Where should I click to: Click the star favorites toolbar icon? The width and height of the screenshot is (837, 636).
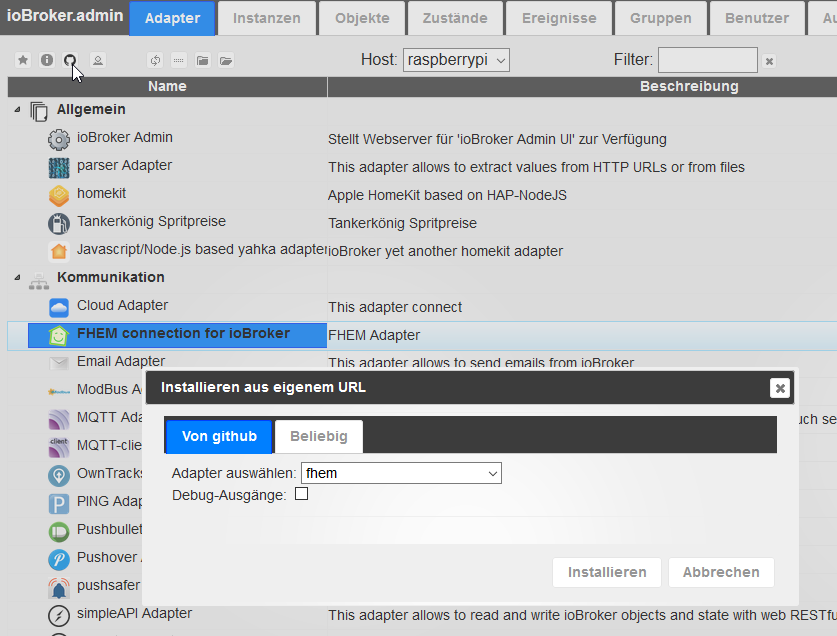[23, 60]
